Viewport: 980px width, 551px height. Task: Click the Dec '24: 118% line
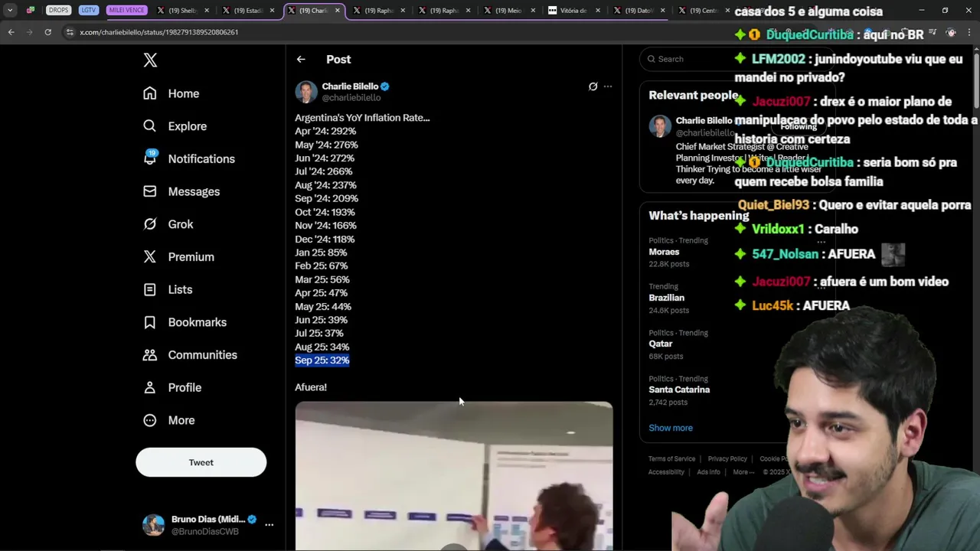coord(325,239)
